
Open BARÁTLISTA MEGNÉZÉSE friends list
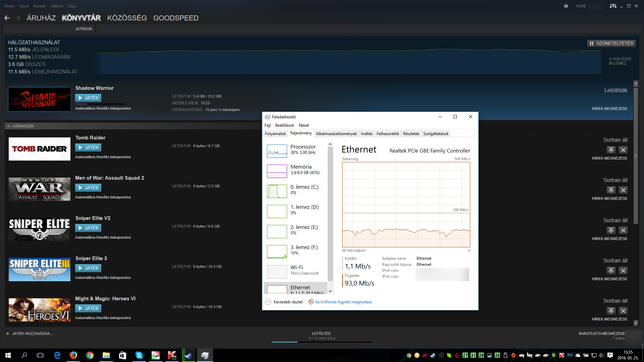(x=602, y=334)
